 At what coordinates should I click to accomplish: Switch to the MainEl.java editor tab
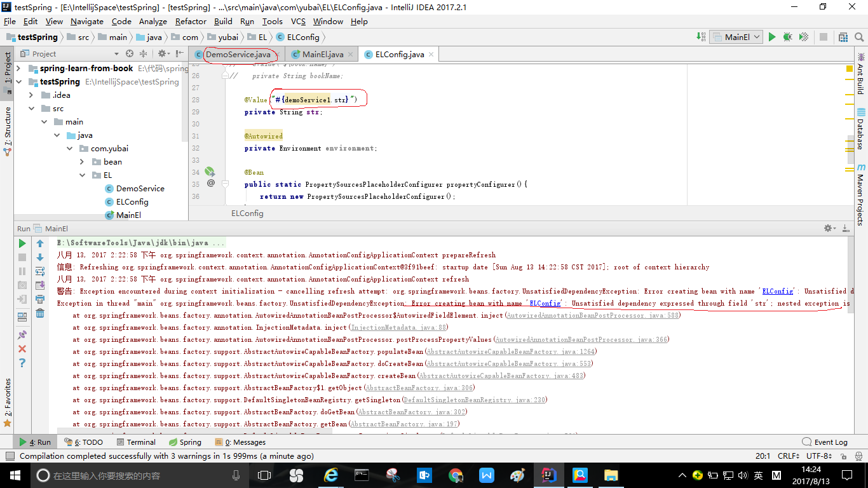[x=322, y=55]
